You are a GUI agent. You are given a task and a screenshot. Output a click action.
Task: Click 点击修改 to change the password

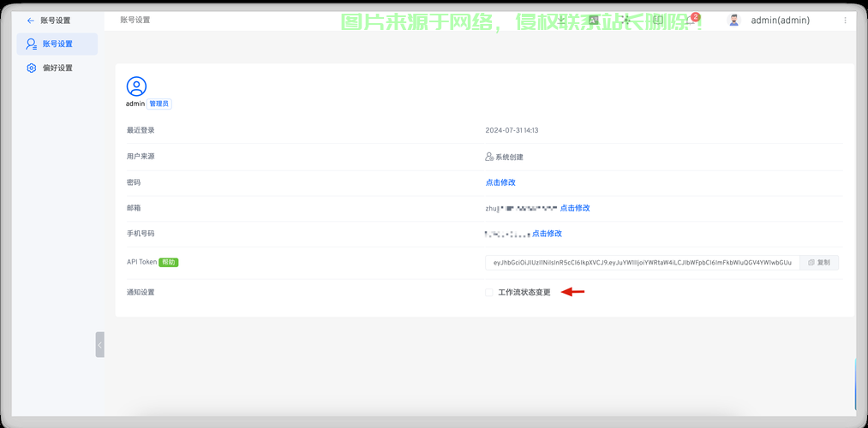pyautogui.click(x=500, y=182)
